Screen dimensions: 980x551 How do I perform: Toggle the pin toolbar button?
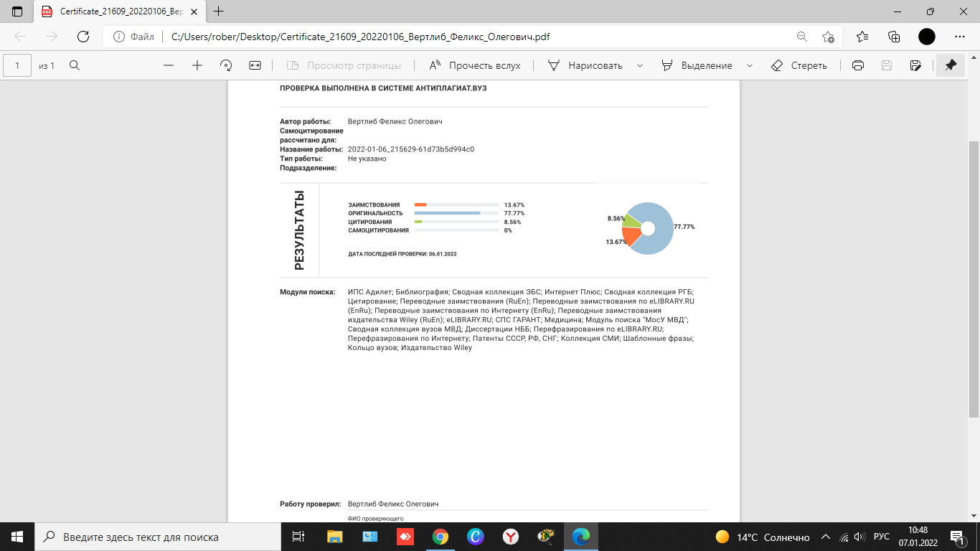coord(951,65)
